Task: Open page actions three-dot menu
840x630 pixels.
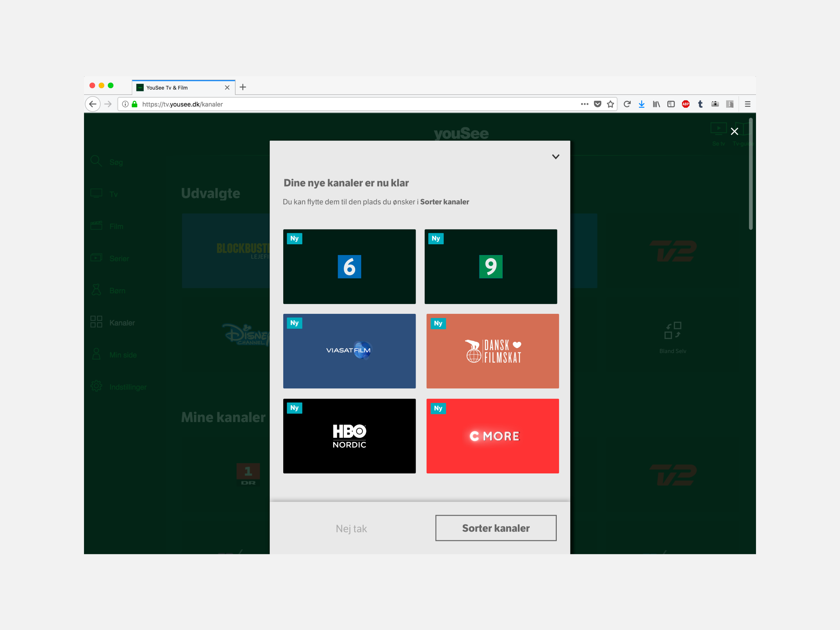Action: point(584,104)
